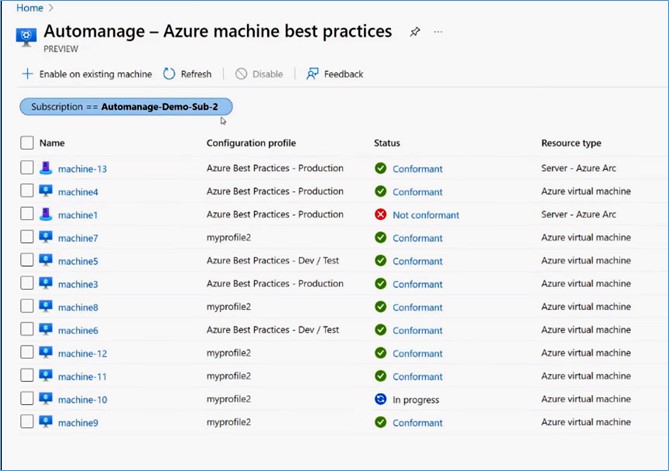Click the Server - Azure Arc cell for machine-13
The width and height of the screenshot is (669, 471).
[x=579, y=168]
